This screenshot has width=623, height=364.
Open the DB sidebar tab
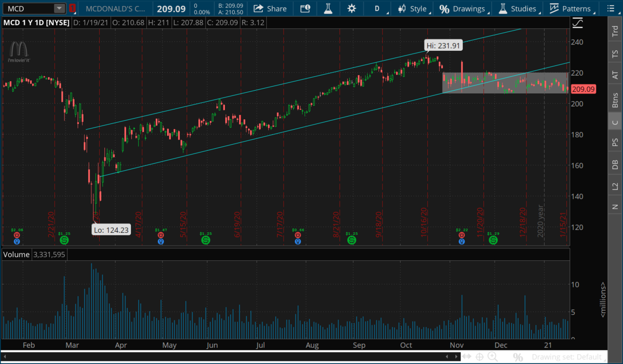click(615, 164)
